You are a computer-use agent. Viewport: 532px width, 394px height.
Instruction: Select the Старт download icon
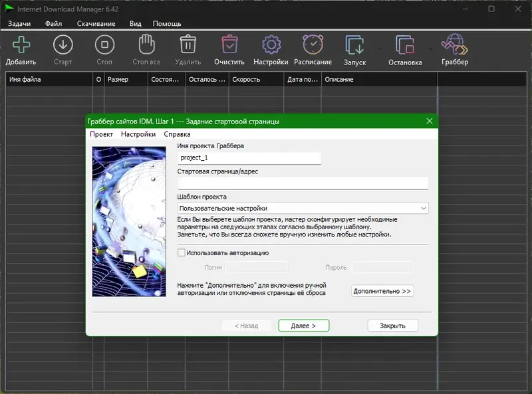[x=63, y=48]
